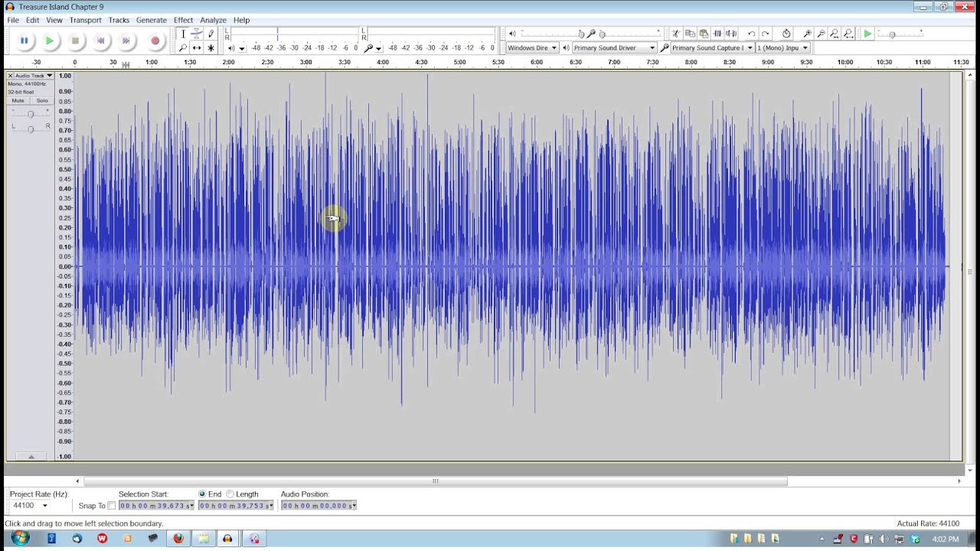This screenshot has height=551, width=980.
Task: Click the Undo arrow in toolbar
Action: tap(751, 34)
